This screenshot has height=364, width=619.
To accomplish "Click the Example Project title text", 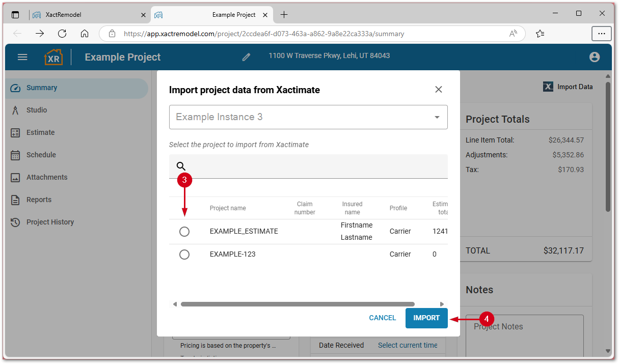I will (x=123, y=57).
